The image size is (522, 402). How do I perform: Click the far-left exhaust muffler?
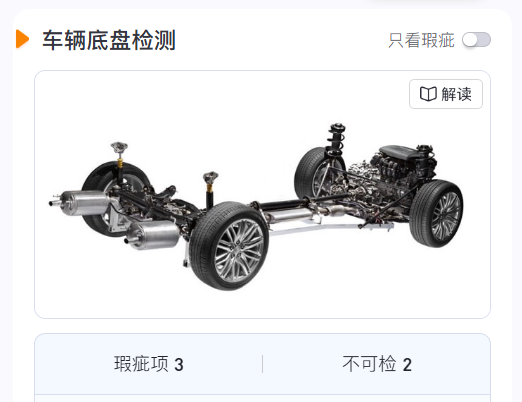tap(82, 203)
